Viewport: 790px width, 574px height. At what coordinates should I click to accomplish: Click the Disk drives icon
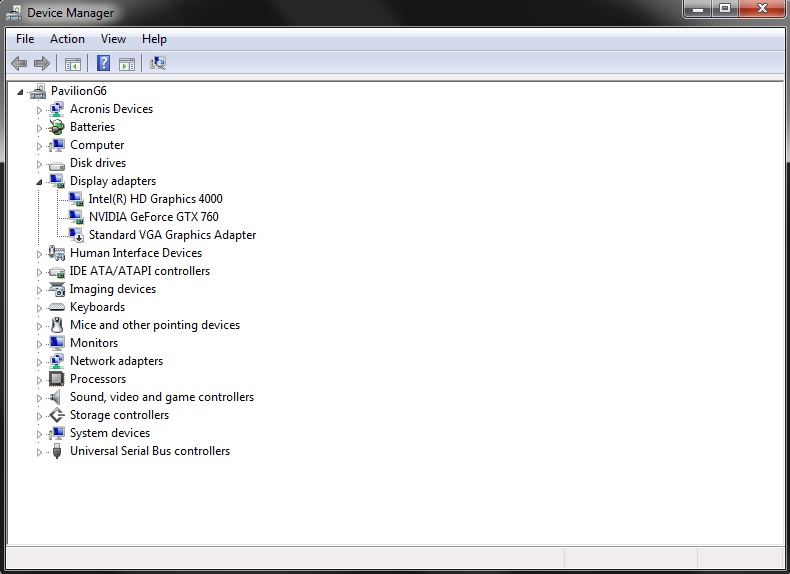coord(56,164)
